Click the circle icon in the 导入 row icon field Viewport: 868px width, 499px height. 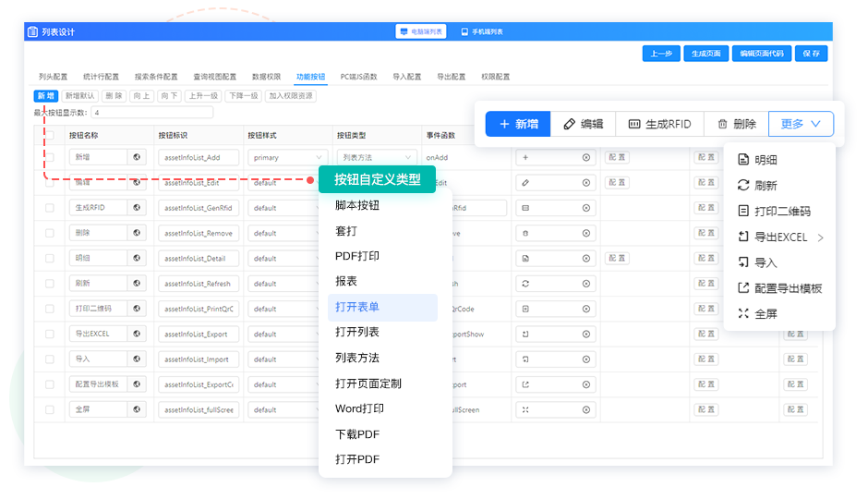586,359
